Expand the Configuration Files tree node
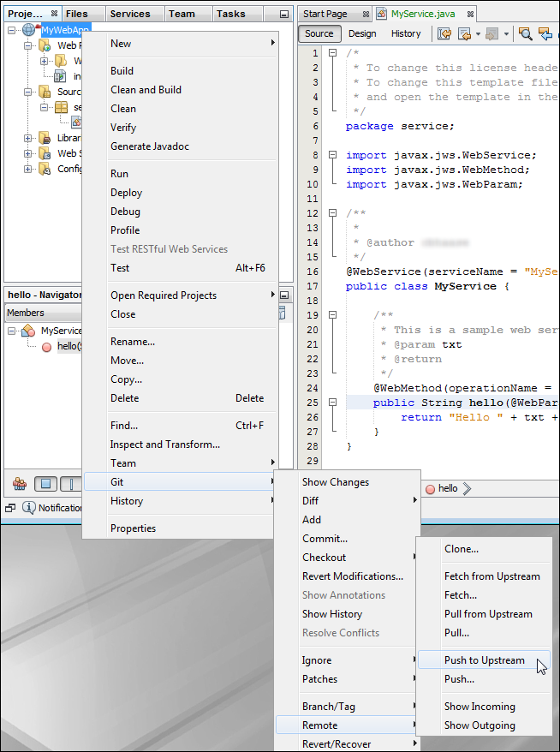 pos(27,169)
